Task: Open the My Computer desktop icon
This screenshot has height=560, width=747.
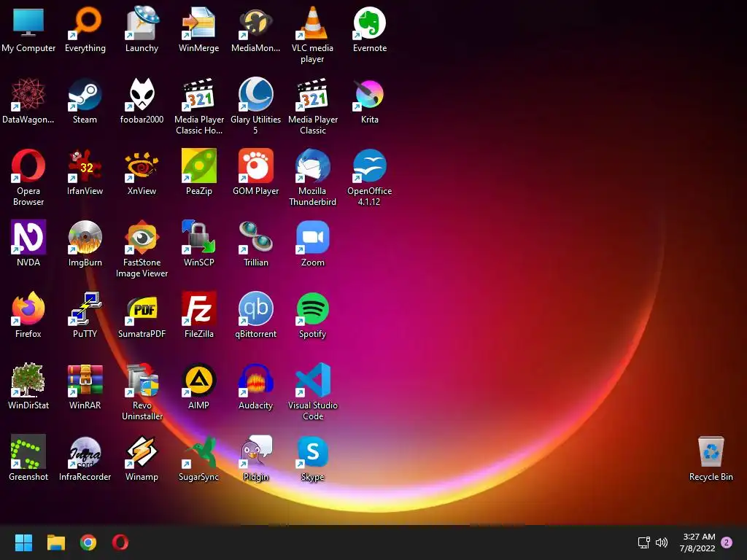Action: click(x=28, y=23)
